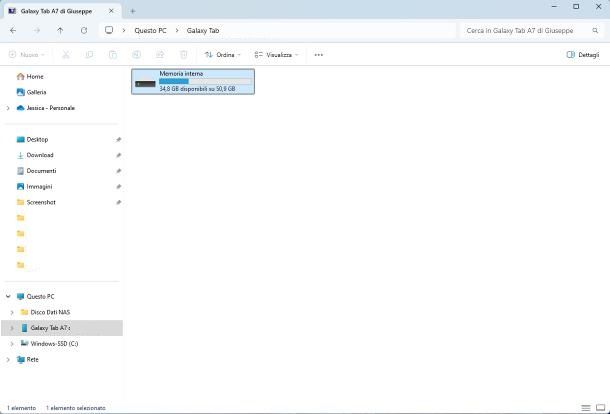The width and height of the screenshot is (610, 414).
Task: Go back using the back arrow
Action: (13, 30)
